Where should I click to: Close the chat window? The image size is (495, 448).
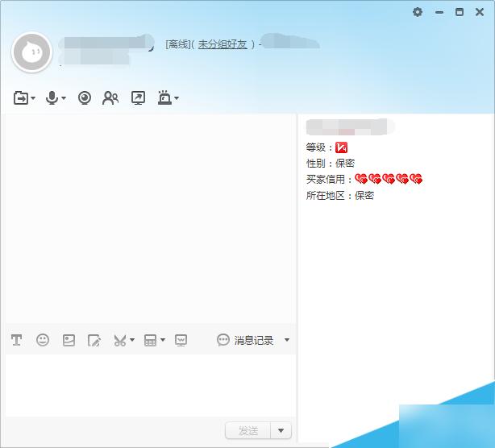coord(480,12)
